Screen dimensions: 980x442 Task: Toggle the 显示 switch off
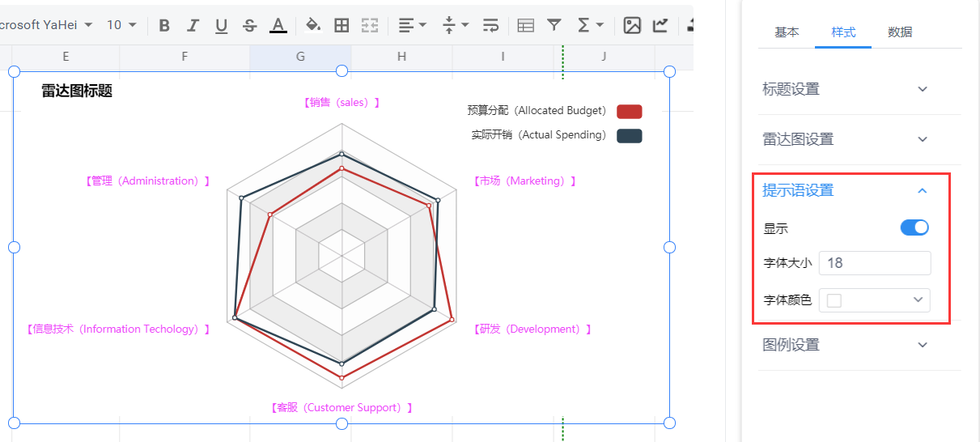pos(914,228)
